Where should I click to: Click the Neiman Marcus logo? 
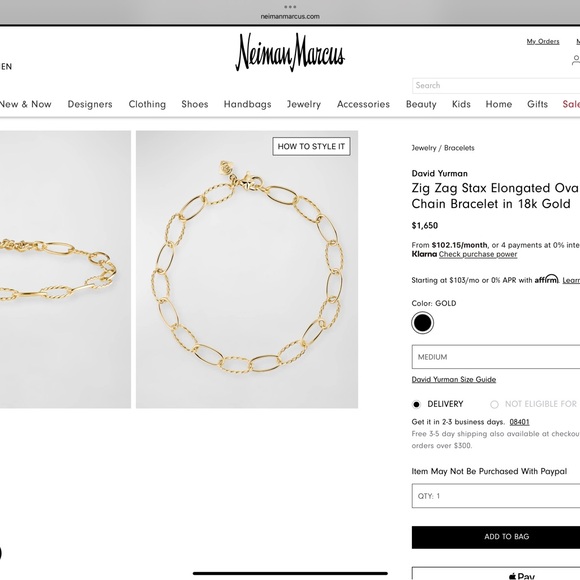pyautogui.click(x=290, y=52)
